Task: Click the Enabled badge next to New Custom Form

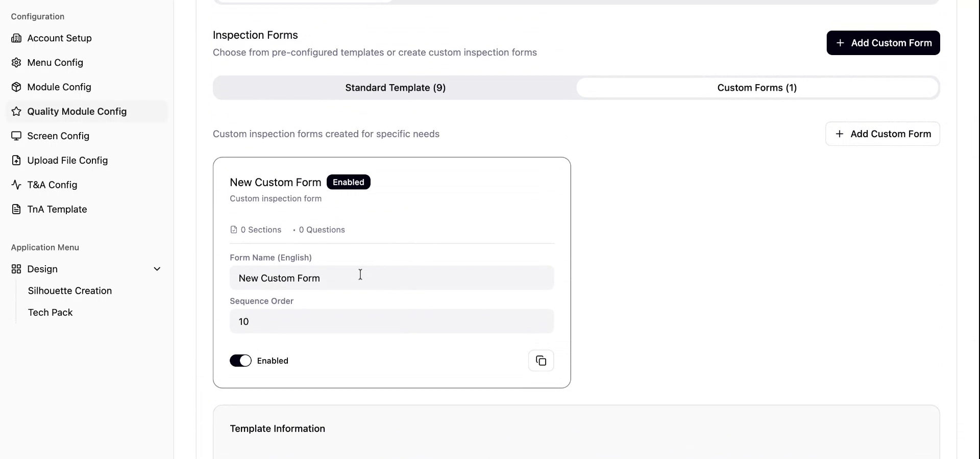Action: coord(348,182)
